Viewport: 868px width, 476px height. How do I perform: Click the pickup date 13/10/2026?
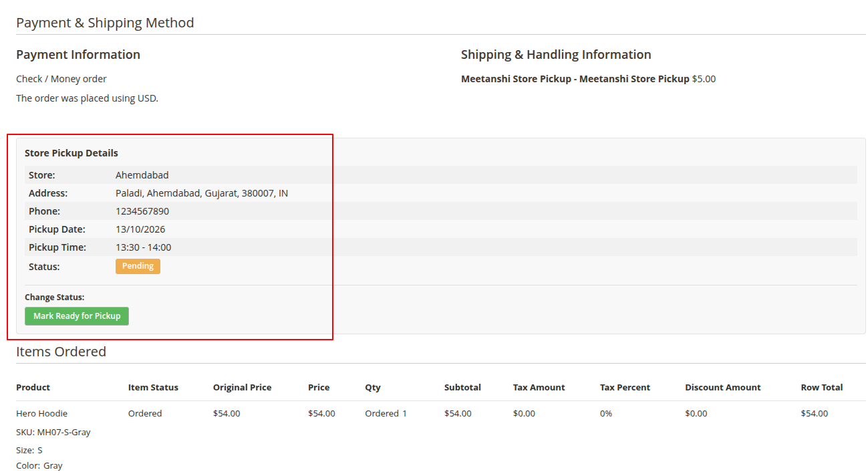tap(140, 229)
